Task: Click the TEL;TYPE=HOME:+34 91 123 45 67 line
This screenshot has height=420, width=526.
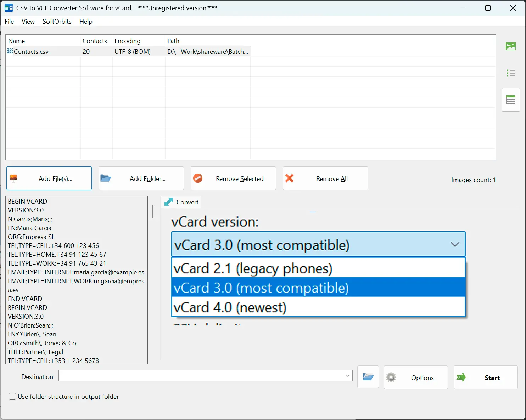Action: click(57, 255)
